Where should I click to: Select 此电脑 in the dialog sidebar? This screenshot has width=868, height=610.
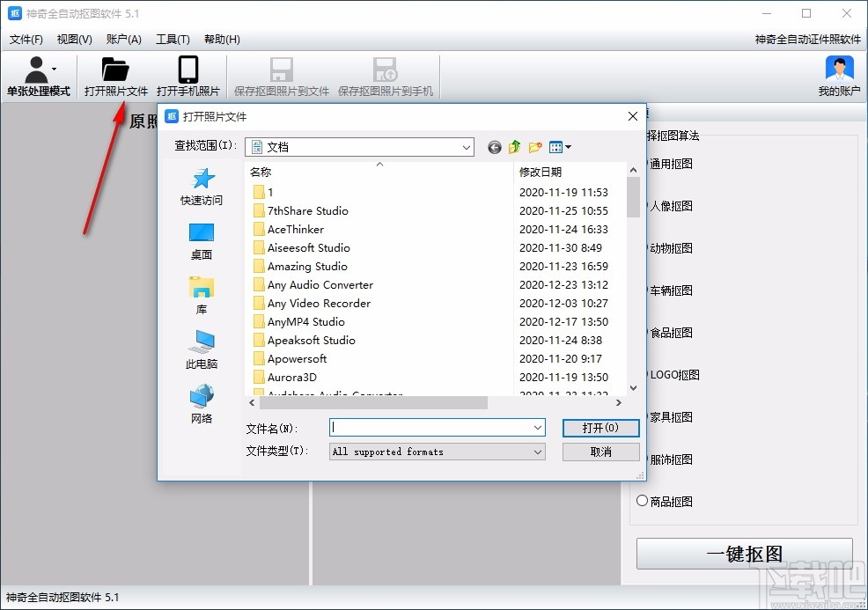[x=202, y=349]
